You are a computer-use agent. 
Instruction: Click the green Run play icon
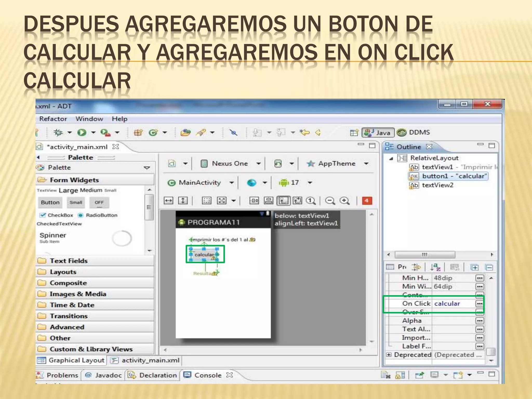82,132
